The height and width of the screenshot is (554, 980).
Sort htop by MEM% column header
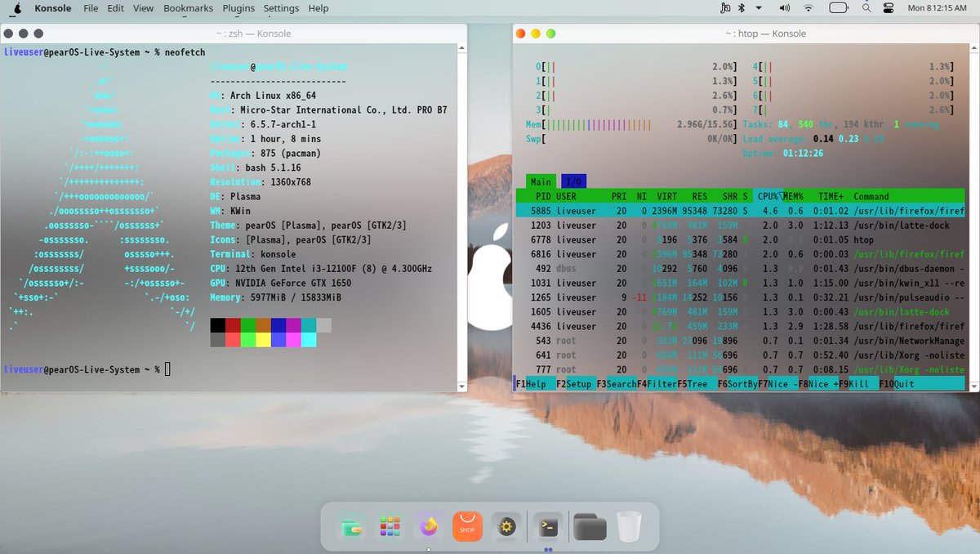[x=794, y=196]
